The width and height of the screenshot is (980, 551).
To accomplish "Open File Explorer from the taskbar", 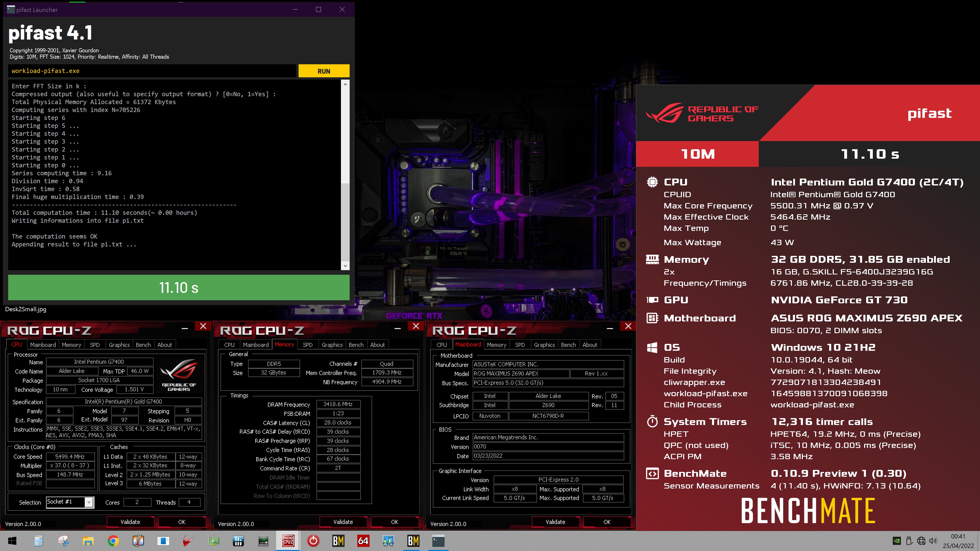I will point(88,541).
